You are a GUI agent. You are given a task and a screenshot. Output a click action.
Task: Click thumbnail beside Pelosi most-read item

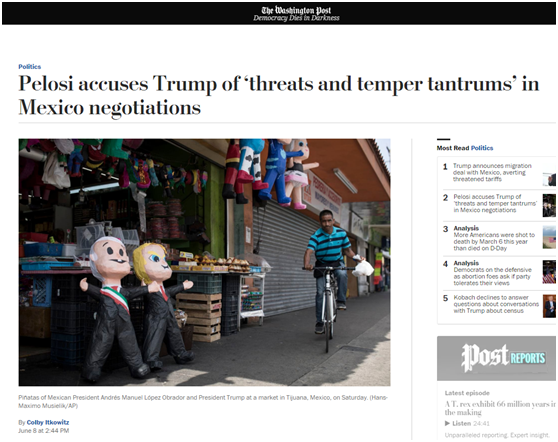click(549, 205)
